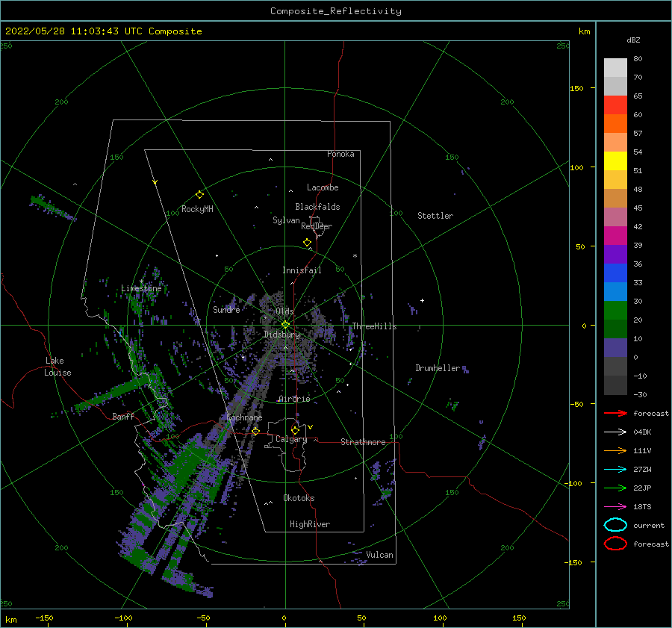Select the Sundre label
The image size is (672, 628).
(x=226, y=309)
